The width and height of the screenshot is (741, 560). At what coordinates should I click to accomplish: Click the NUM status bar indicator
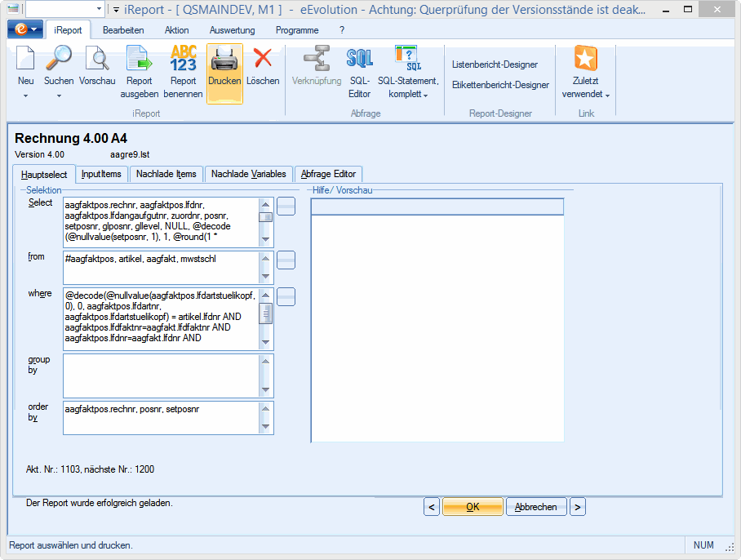703,544
